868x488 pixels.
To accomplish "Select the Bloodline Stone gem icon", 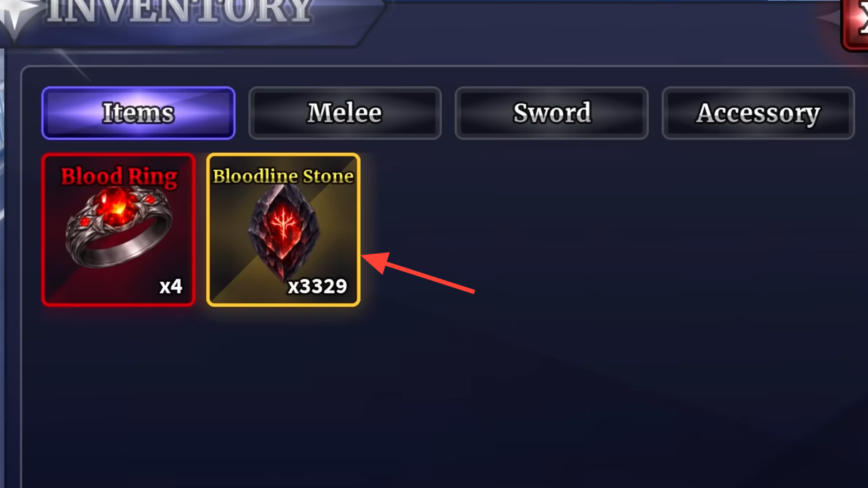I will click(x=283, y=232).
